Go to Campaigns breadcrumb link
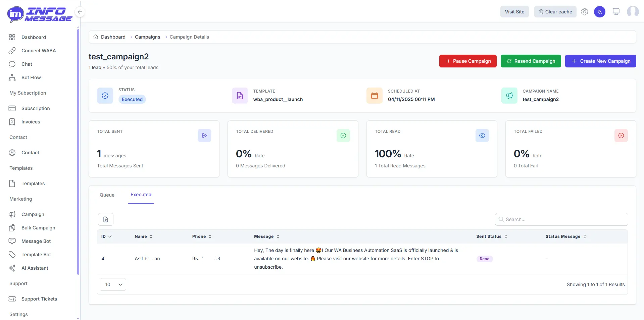Screen dimensions: 644x320 pos(147,37)
